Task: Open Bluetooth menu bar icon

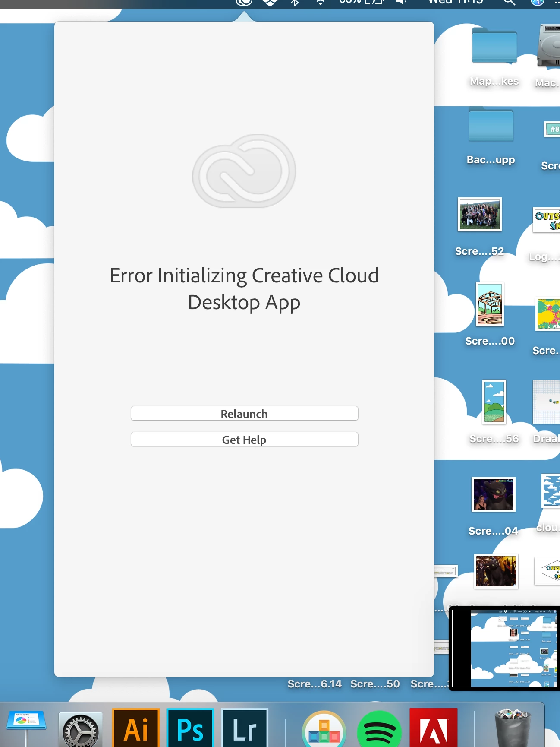Action: coord(295,2)
